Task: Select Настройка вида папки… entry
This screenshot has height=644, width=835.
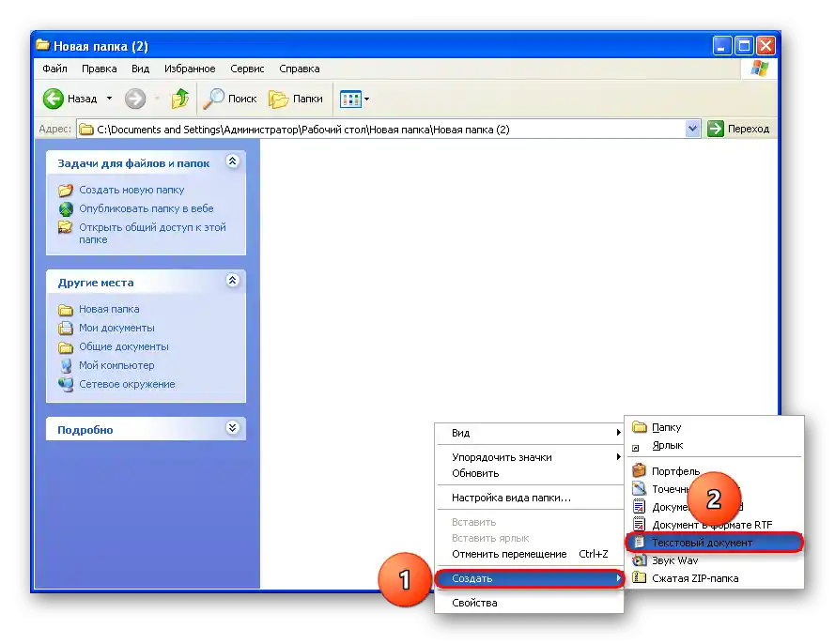Action: tap(530, 498)
